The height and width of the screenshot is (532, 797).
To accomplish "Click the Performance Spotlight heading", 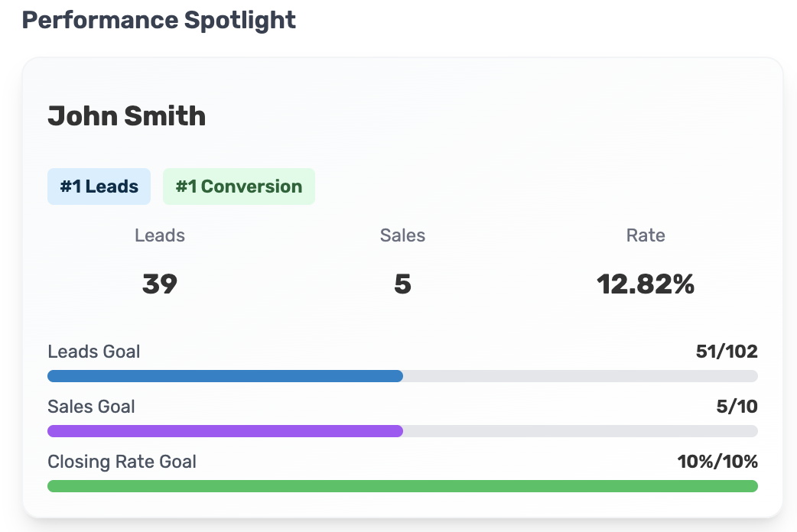I will [x=158, y=20].
